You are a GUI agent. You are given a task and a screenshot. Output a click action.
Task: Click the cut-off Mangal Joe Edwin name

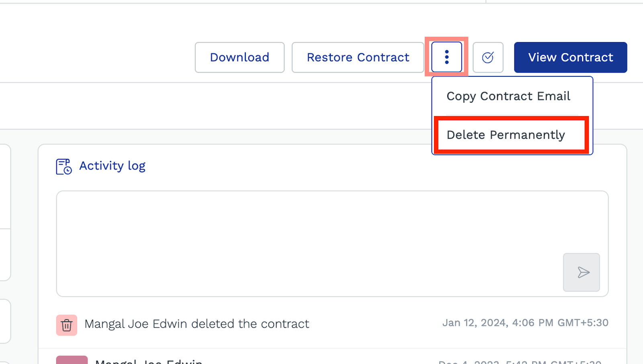point(149,361)
